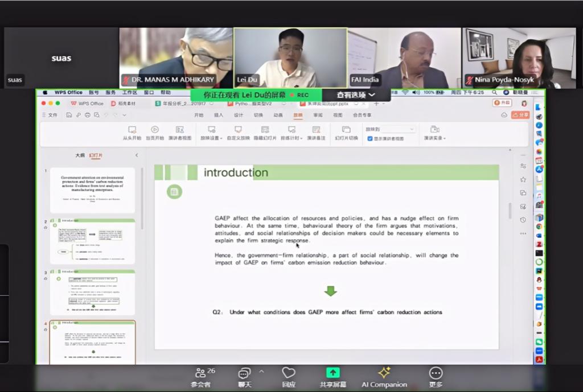Expand the view options (查看选项) dropdown

(x=356, y=95)
